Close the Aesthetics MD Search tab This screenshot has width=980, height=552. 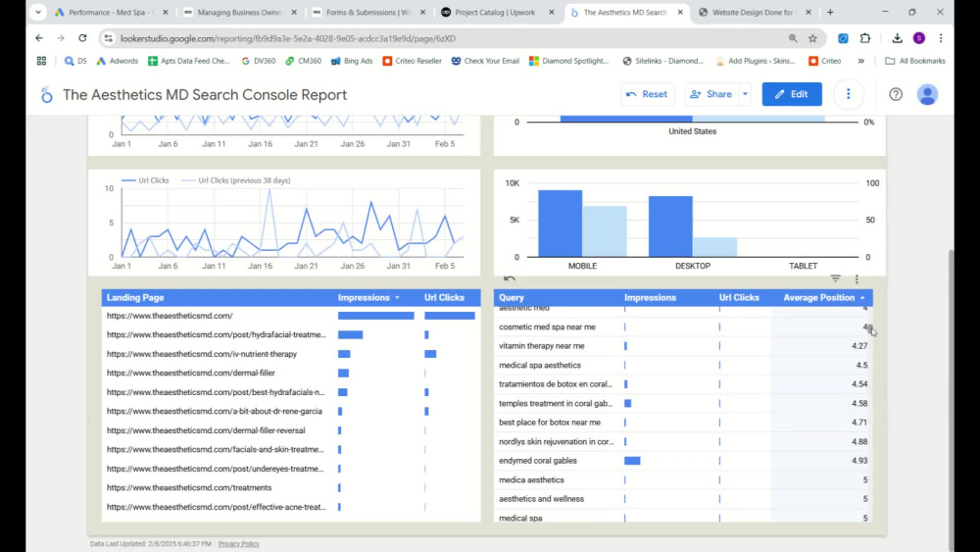pos(680,12)
